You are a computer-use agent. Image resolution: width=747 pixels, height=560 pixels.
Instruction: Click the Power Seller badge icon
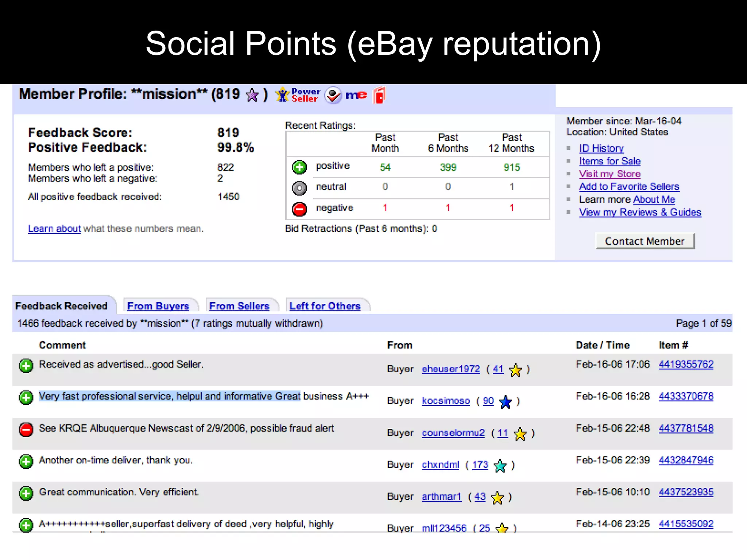[298, 95]
